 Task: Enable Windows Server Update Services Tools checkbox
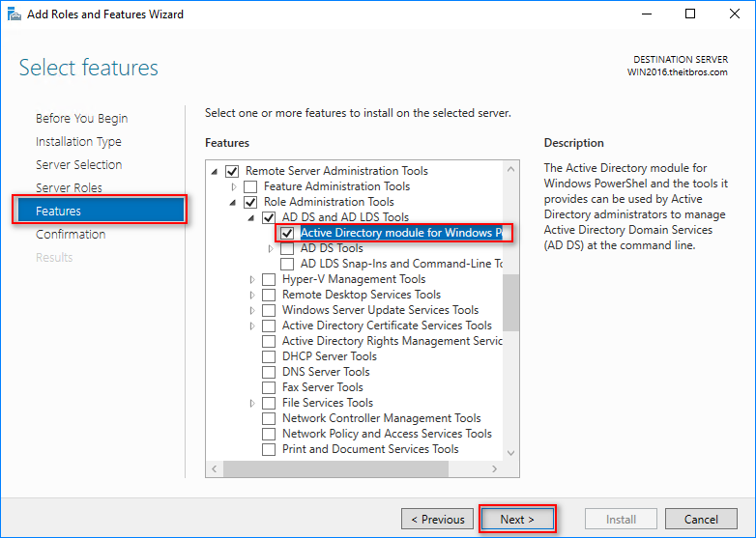tap(269, 310)
